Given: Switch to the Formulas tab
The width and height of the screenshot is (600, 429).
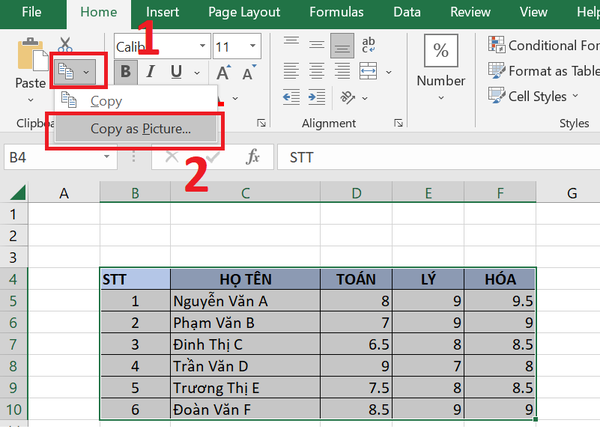Looking at the screenshot, I should (x=336, y=12).
